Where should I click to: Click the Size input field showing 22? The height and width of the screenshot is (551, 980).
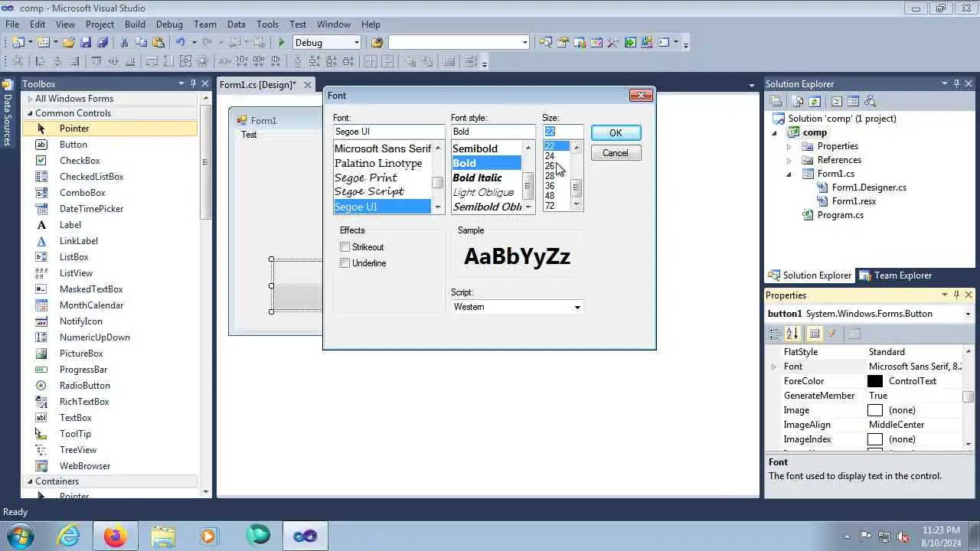563,132
